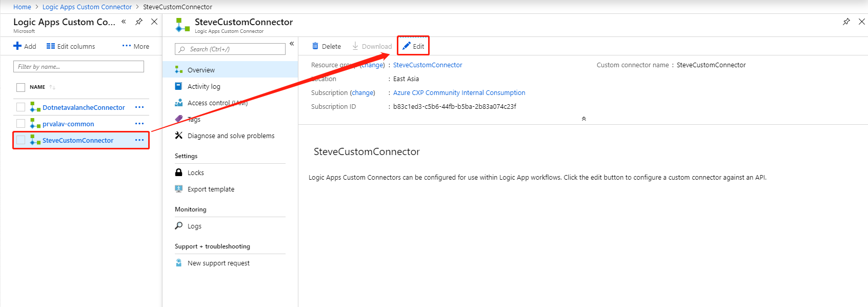Select SteveCustomConnector in the list

click(78, 140)
